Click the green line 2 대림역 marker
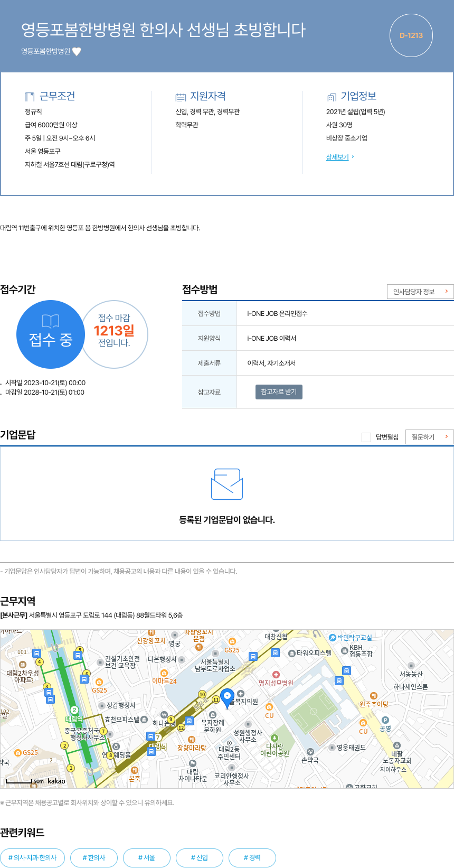 [x=74, y=710]
